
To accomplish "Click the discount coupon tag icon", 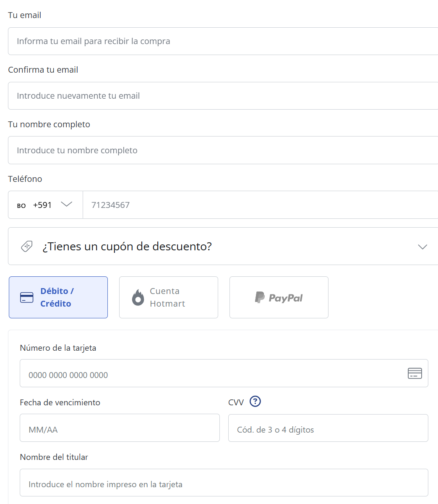I will (27, 246).
